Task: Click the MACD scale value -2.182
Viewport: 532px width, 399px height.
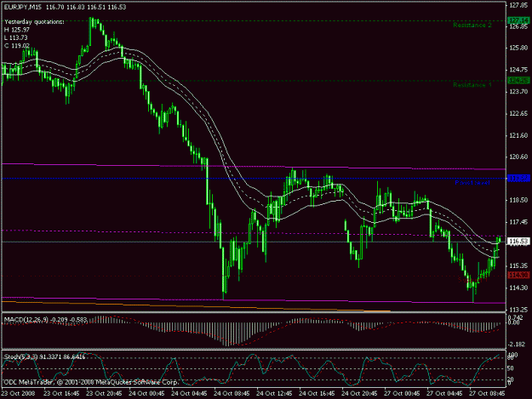Action: point(517,344)
